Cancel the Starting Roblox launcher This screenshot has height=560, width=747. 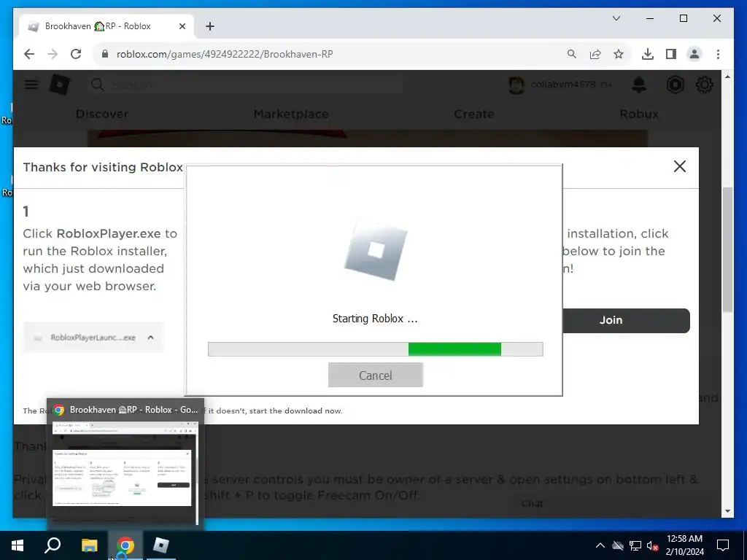tap(376, 376)
